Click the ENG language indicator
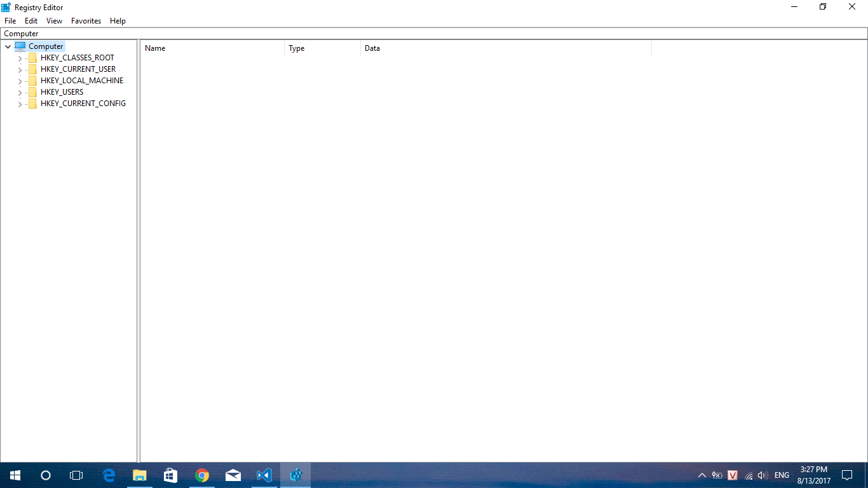 click(x=782, y=475)
